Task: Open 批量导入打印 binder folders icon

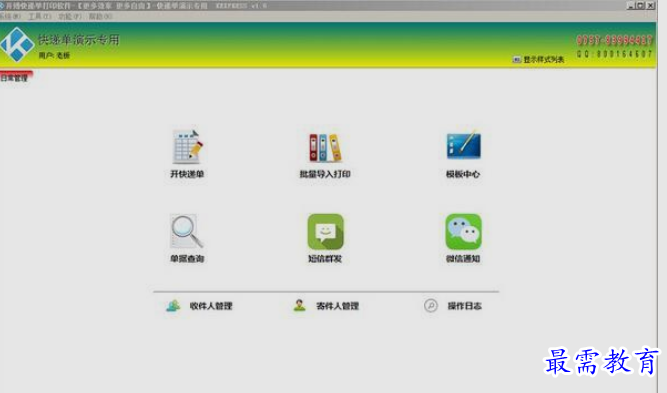Action: [x=325, y=148]
